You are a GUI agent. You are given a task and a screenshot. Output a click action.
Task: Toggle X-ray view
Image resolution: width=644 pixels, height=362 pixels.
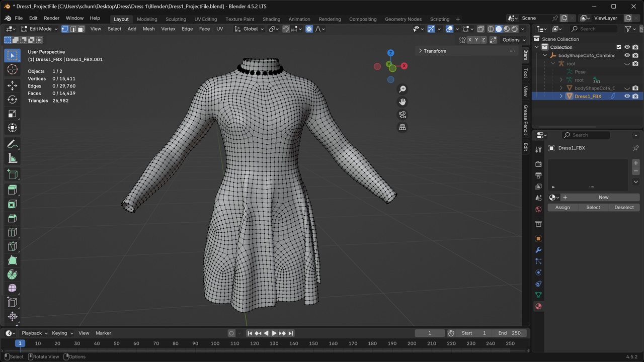pos(480,29)
